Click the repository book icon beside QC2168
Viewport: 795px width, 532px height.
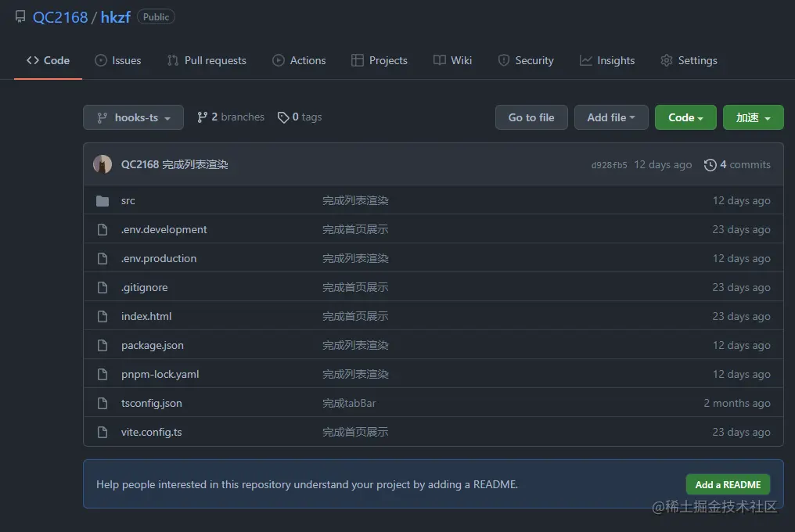[20, 16]
